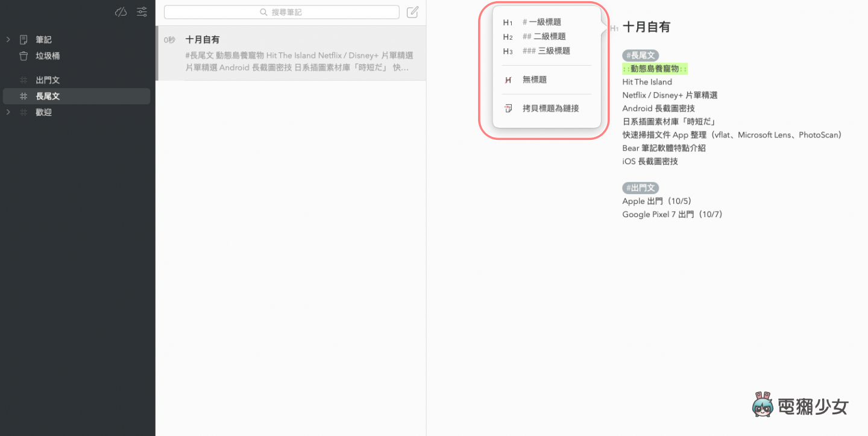868x436 pixels.
Task: Click the H1 marker beside the note title
Action: tap(614, 28)
